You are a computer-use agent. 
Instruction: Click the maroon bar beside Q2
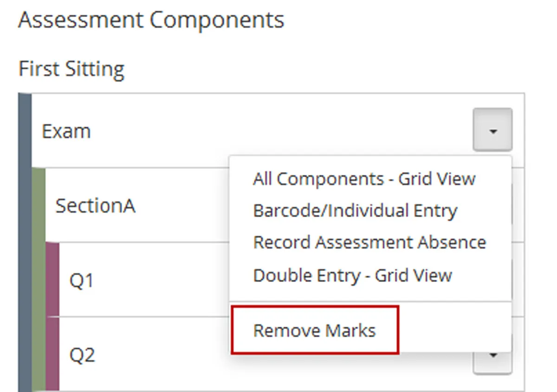pyautogui.click(x=52, y=355)
